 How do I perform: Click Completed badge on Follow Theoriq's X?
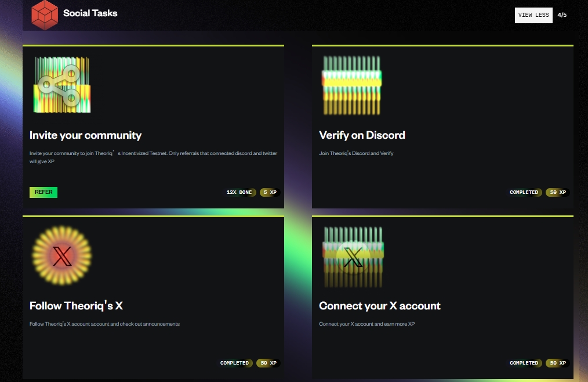[x=234, y=363]
